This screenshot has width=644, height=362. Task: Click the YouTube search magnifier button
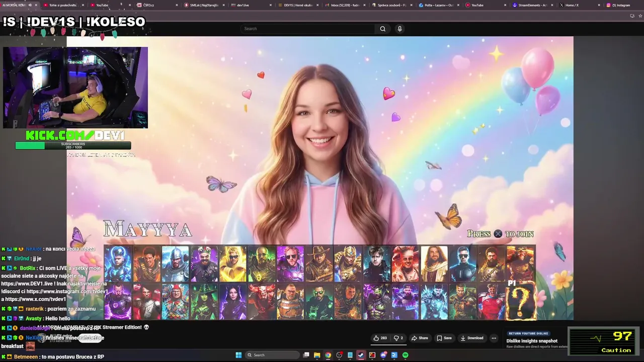click(x=382, y=29)
